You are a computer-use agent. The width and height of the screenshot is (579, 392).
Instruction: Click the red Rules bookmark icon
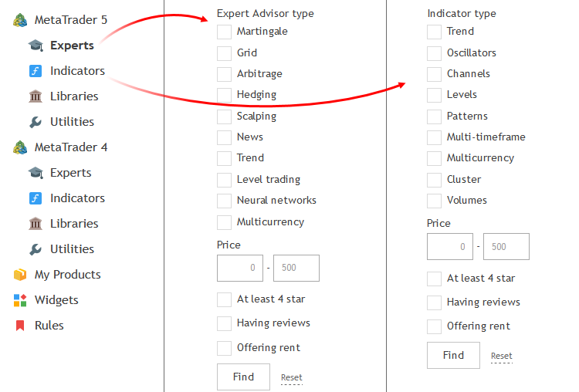click(20, 326)
